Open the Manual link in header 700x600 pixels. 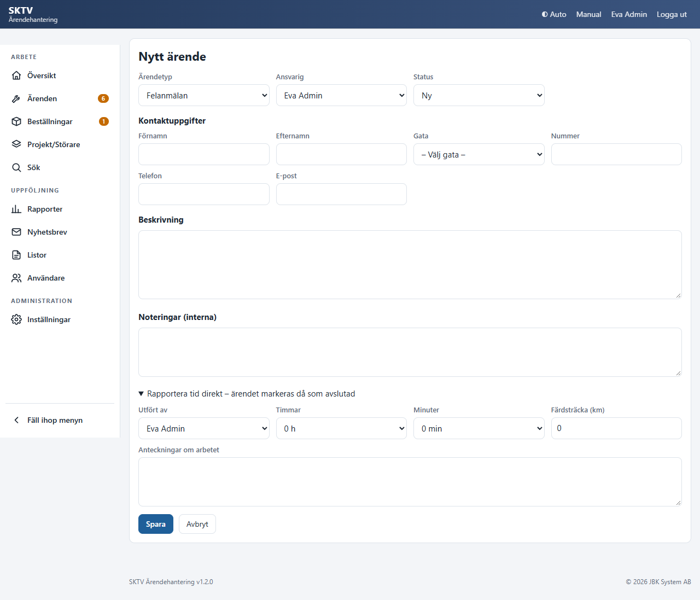[x=588, y=14]
